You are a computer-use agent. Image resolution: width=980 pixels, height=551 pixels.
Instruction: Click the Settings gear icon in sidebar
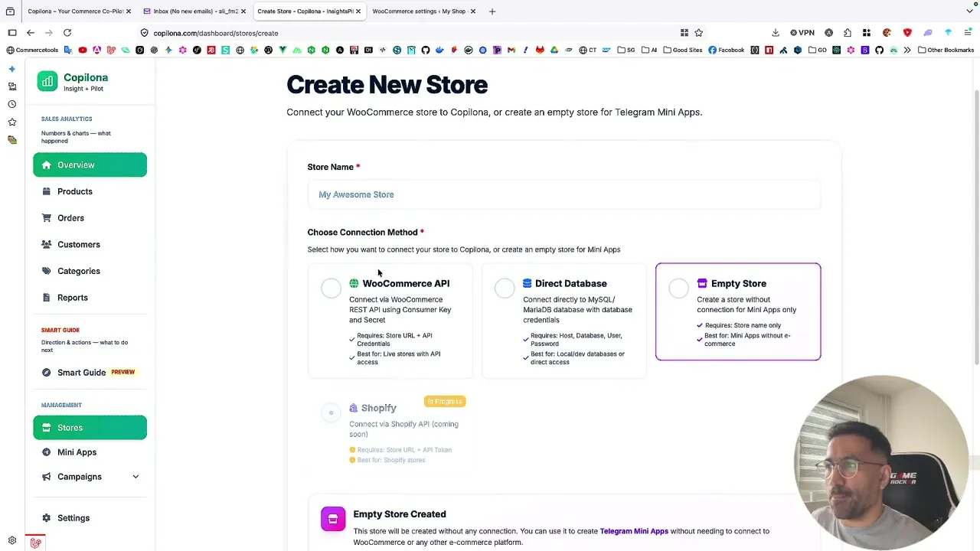47,518
